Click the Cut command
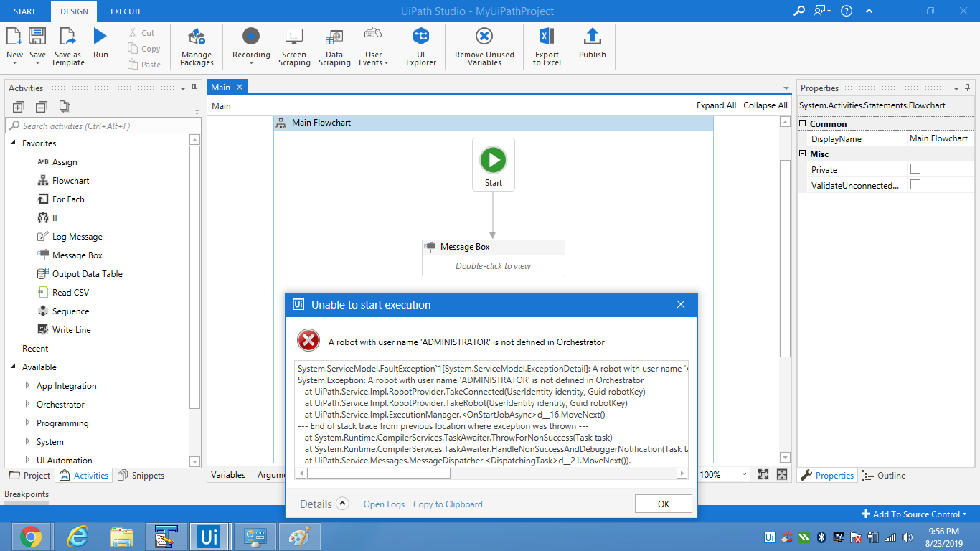The width and height of the screenshot is (980, 551). 141,33
